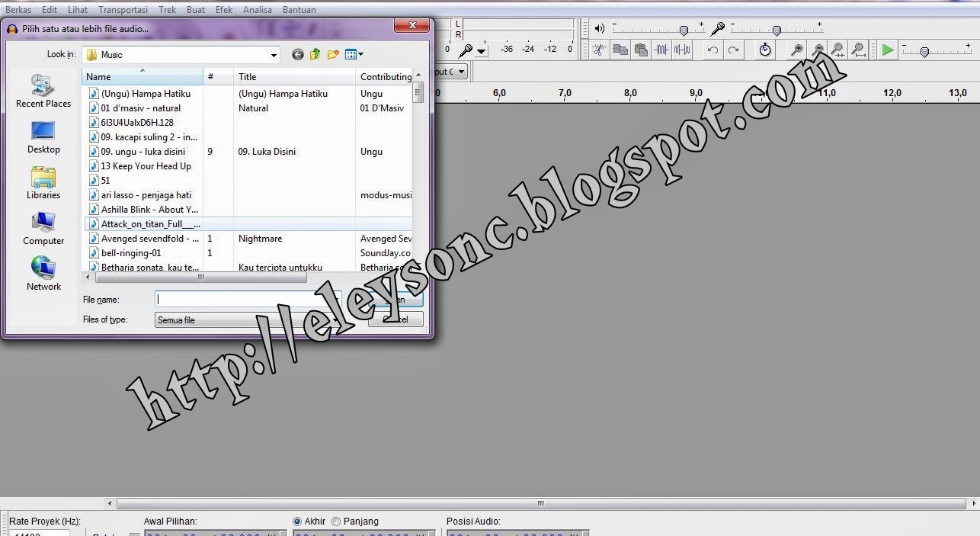The image size is (980, 536).
Task: Open Recent Places in the sidebar
Action: (x=43, y=91)
